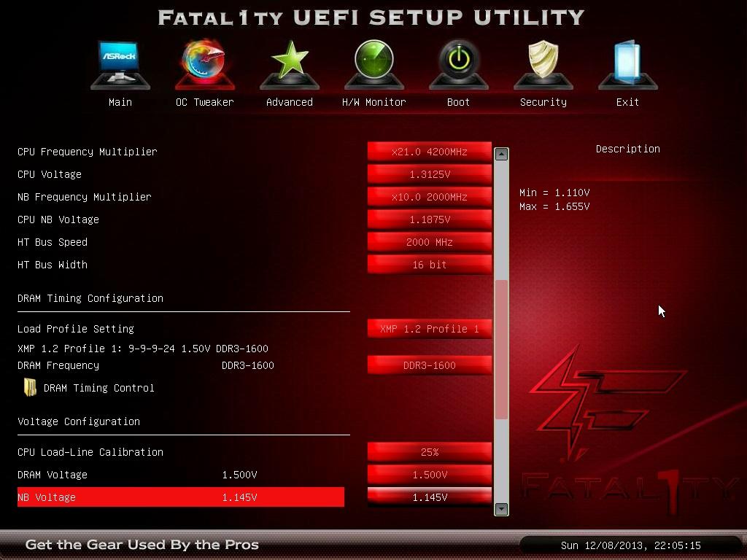Open Load Profile Setting XMP 1.2 Profile 1

(429, 329)
